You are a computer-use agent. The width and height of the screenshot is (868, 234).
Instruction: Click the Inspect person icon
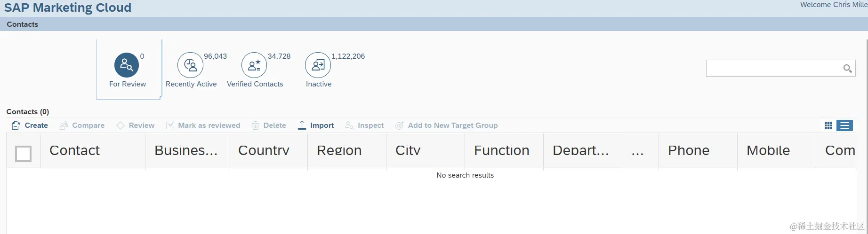[349, 125]
